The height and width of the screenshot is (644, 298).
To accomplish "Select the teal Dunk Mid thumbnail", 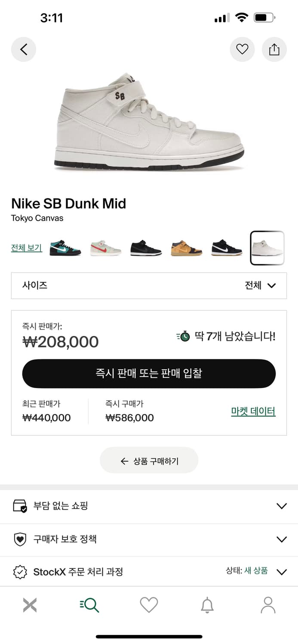I will [66, 247].
